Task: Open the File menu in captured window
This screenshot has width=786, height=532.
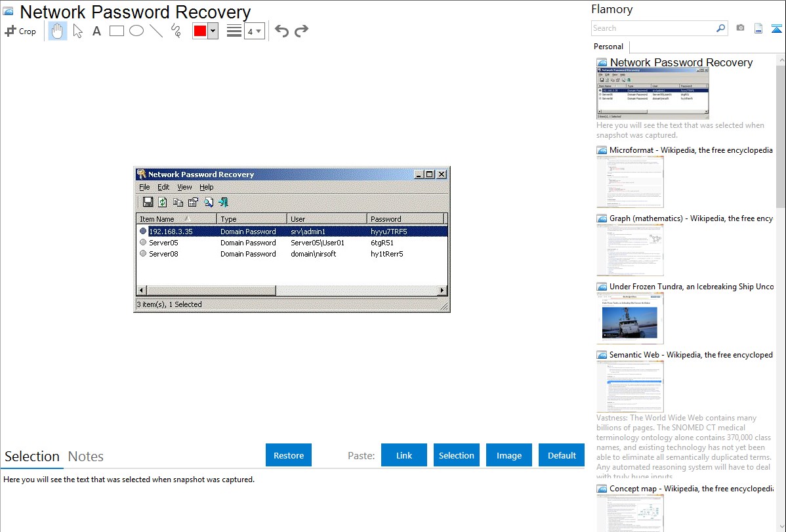Action: point(144,187)
